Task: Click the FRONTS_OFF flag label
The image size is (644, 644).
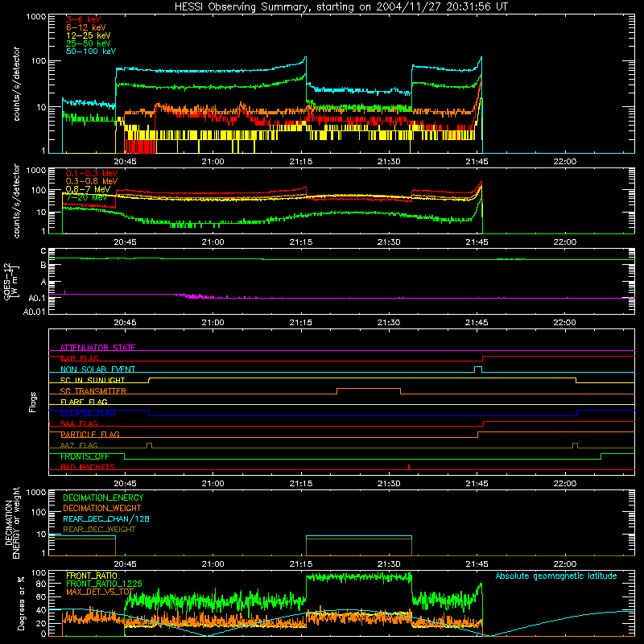Action: click(x=85, y=456)
